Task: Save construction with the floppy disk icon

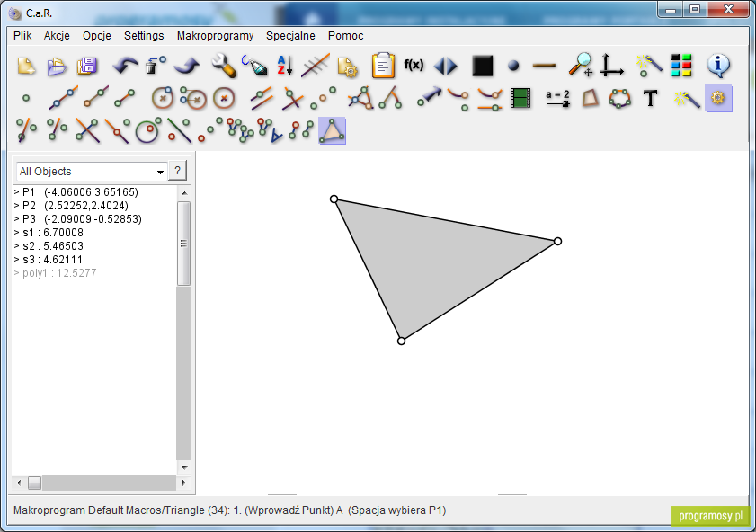Action: point(87,66)
